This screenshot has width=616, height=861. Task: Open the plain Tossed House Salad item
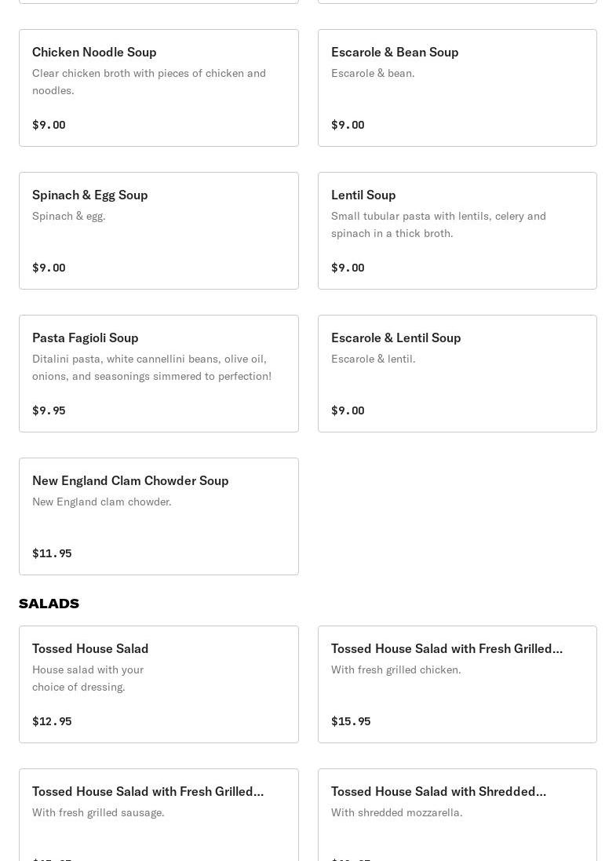pos(90,648)
